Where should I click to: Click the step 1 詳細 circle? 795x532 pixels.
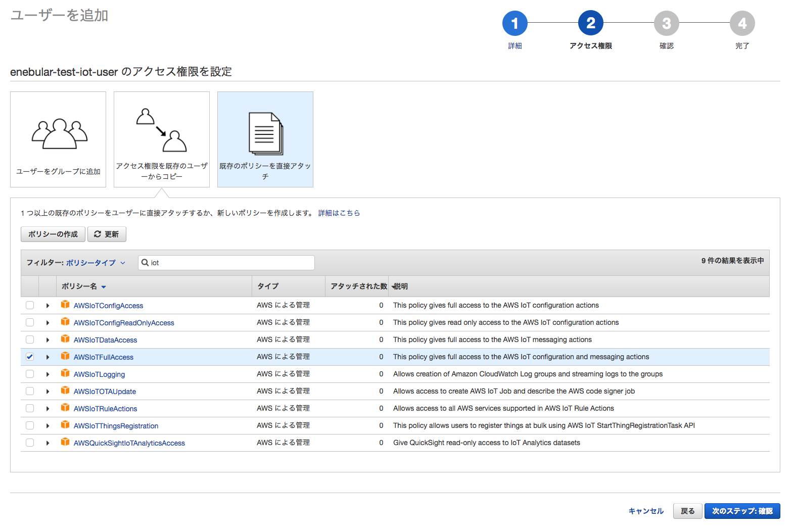click(x=515, y=24)
